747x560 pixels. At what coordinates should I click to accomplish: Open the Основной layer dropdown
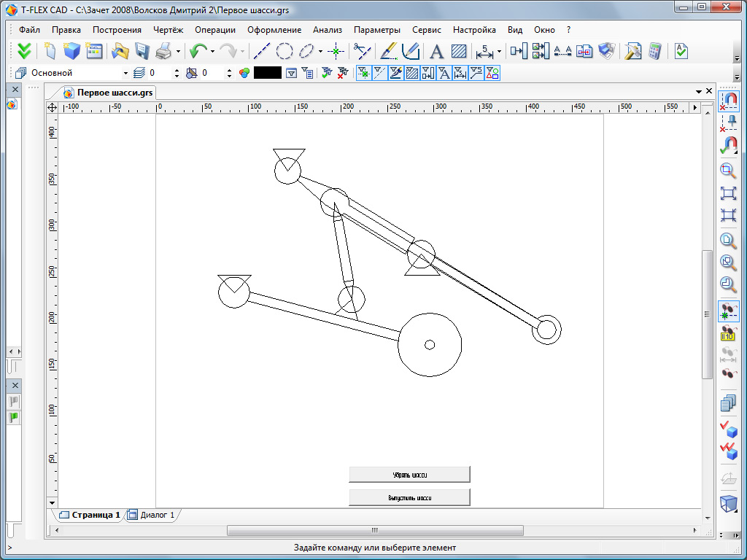click(x=125, y=74)
